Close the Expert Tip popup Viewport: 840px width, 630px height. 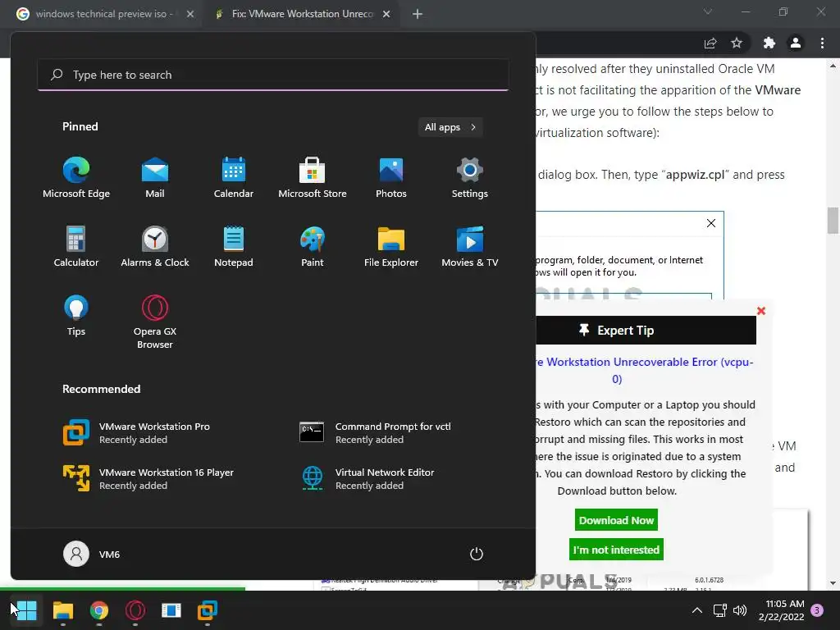coord(760,311)
